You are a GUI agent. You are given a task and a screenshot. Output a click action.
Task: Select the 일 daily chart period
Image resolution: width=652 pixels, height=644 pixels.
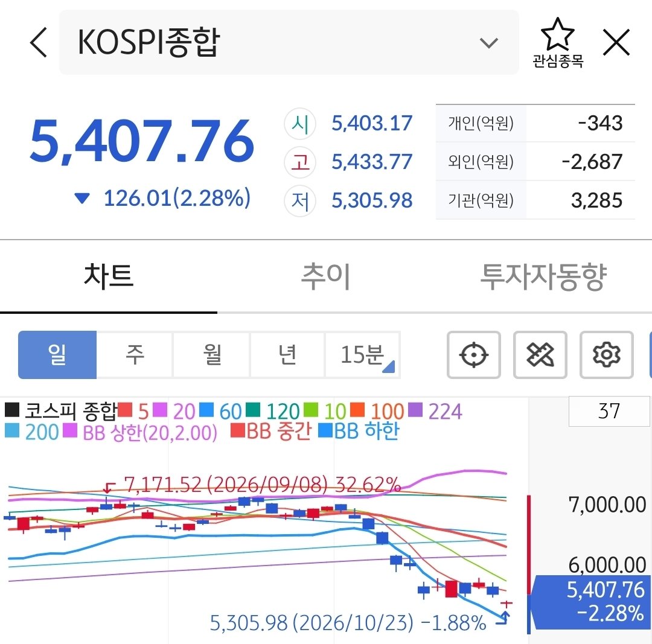(x=57, y=355)
